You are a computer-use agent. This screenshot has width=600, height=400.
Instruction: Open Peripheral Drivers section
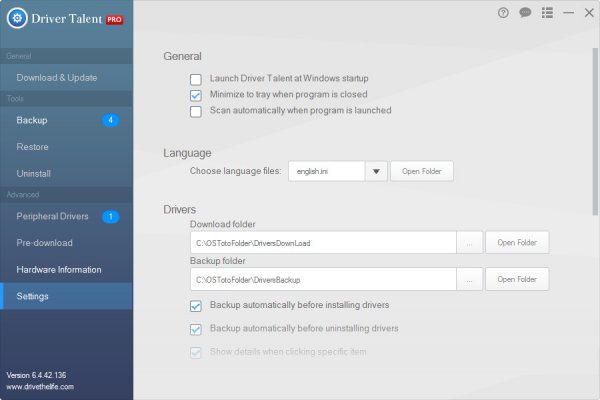tap(67, 217)
